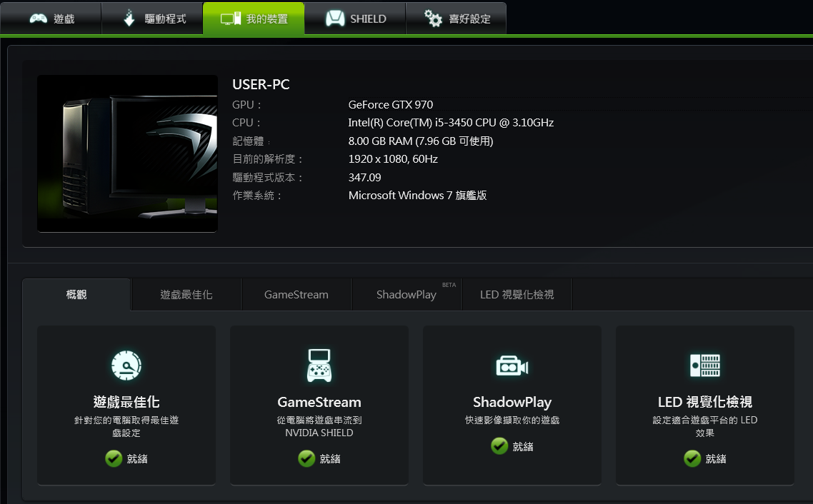Click the SHIELD controller icon in top bar
Image resolution: width=813 pixels, height=504 pixels.
[x=335, y=19]
